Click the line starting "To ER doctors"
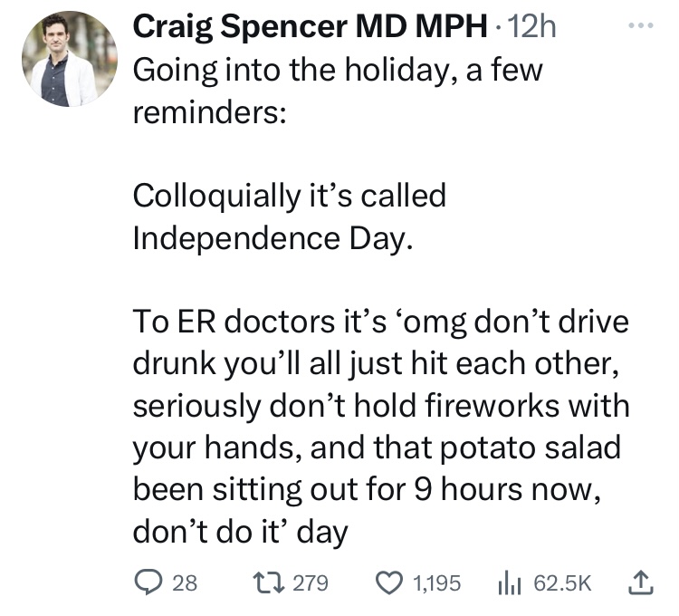Image resolution: width=679 pixels, height=616 pixels. (380, 321)
